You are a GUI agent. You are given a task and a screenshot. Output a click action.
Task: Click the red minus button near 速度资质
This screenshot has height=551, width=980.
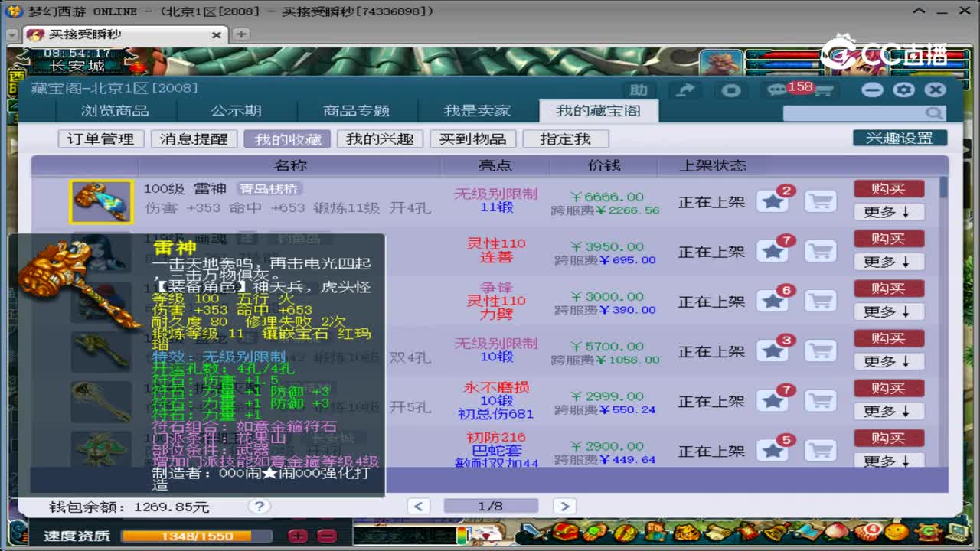(x=327, y=536)
